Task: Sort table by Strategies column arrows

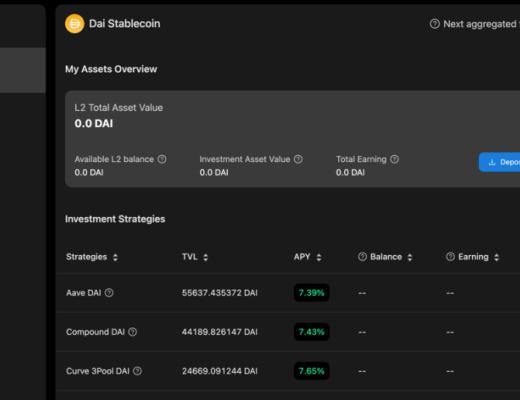Action: [115, 257]
